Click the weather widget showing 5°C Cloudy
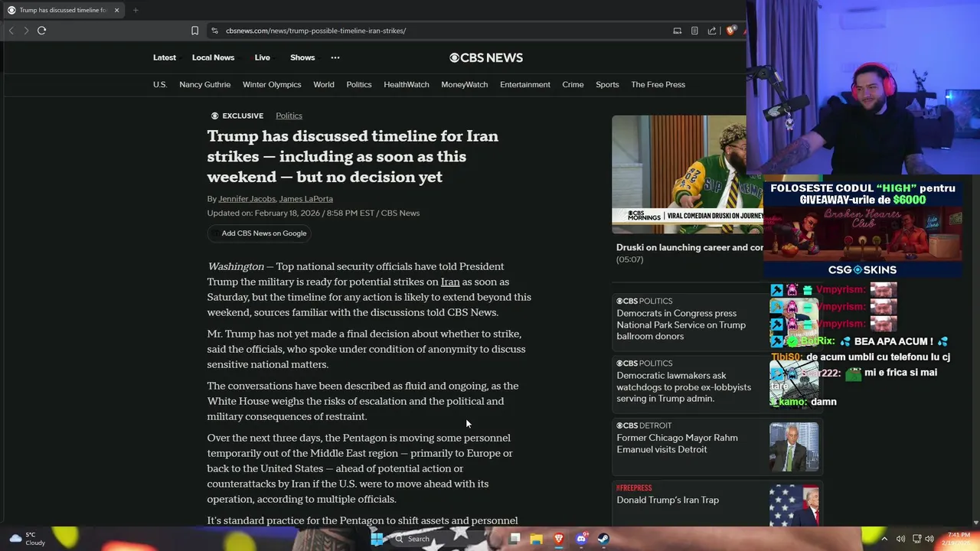980x551 pixels. tap(27, 539)
